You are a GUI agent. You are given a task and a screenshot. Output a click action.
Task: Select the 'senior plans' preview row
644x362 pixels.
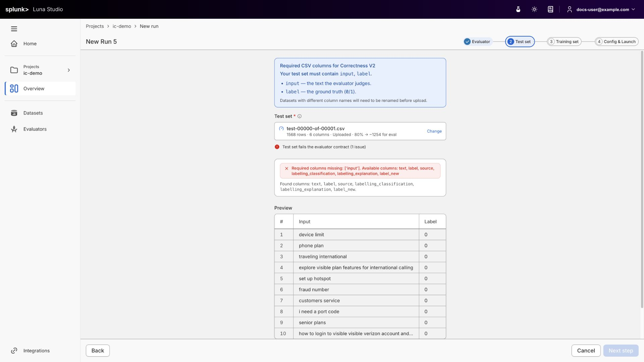[x=360, y=323]
